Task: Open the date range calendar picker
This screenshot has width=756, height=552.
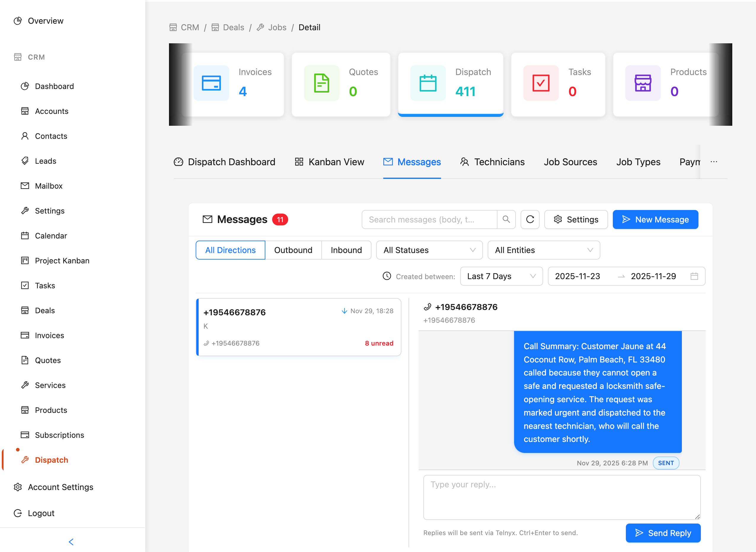Action: (x=695, y=276)
